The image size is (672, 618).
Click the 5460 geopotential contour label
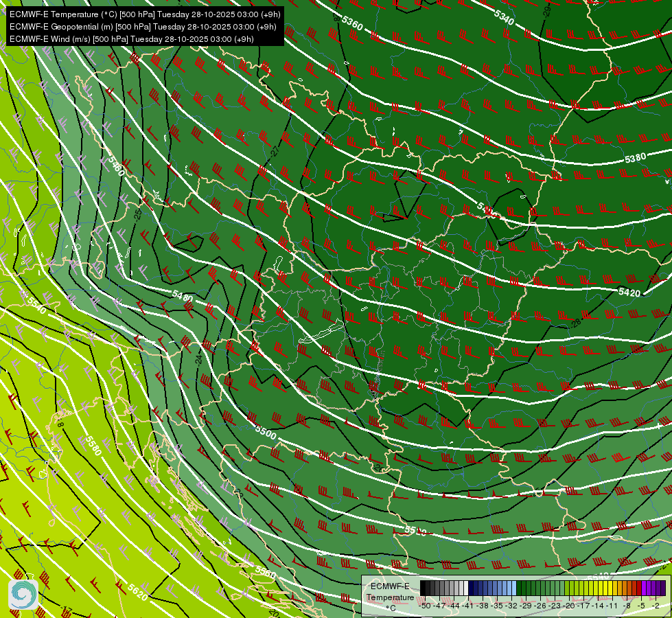pyautogui.click(x=116, y=166)
